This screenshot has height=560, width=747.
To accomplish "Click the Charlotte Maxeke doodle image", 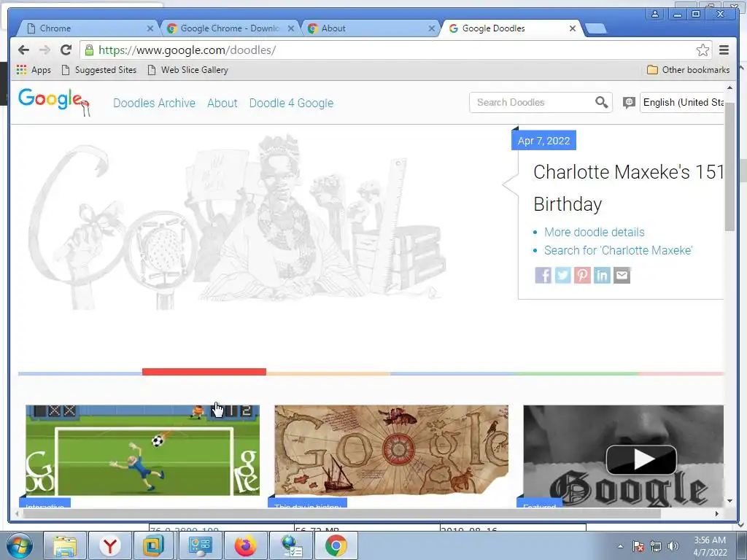I will pyautogui.click(x=237, y=223).
